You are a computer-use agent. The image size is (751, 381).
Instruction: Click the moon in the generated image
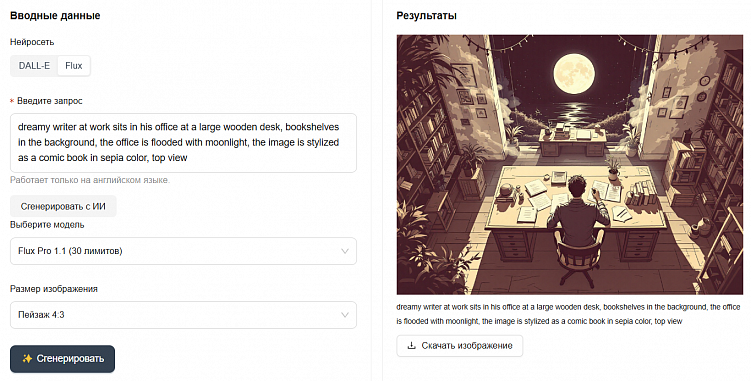[x=574, y=74]
